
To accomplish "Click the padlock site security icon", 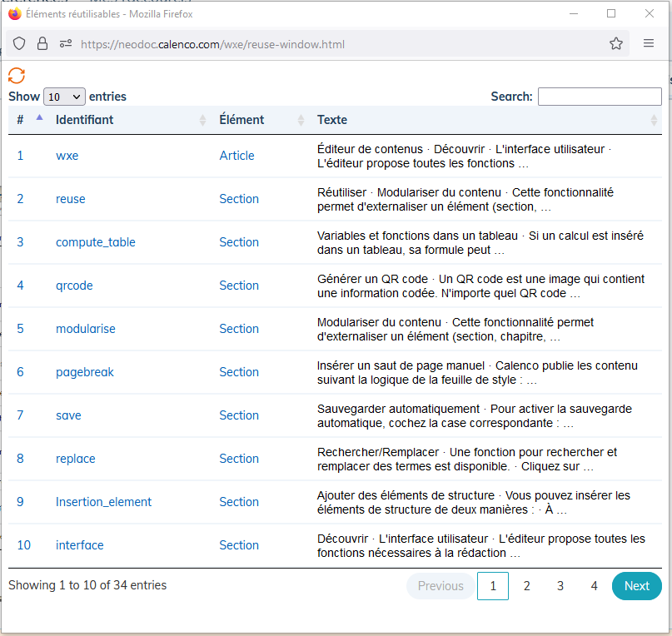I will click(42, 44).
